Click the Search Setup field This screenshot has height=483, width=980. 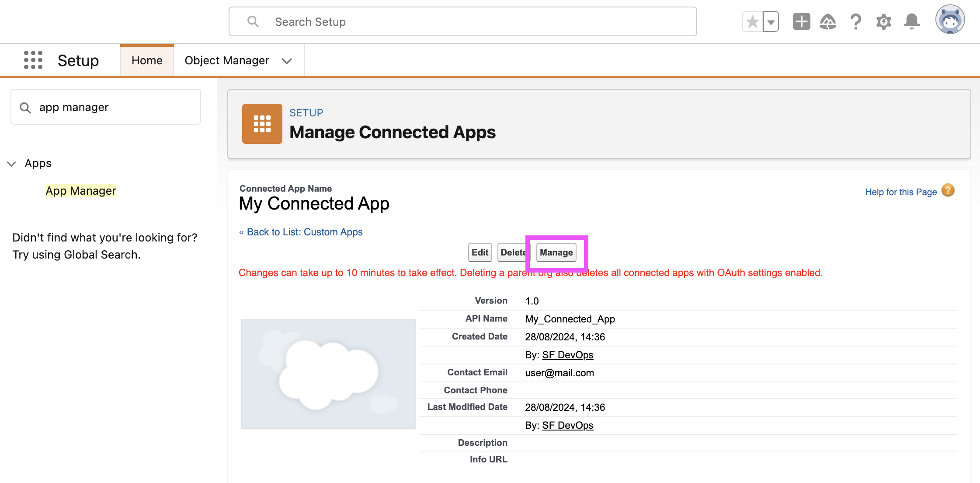click(x=462, y=21)
